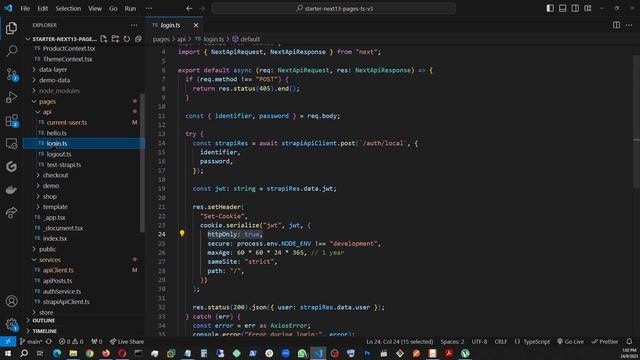The height and width of the screenshot is (360, 640).
Task: Open the Run menu
Action: [130, 8]
